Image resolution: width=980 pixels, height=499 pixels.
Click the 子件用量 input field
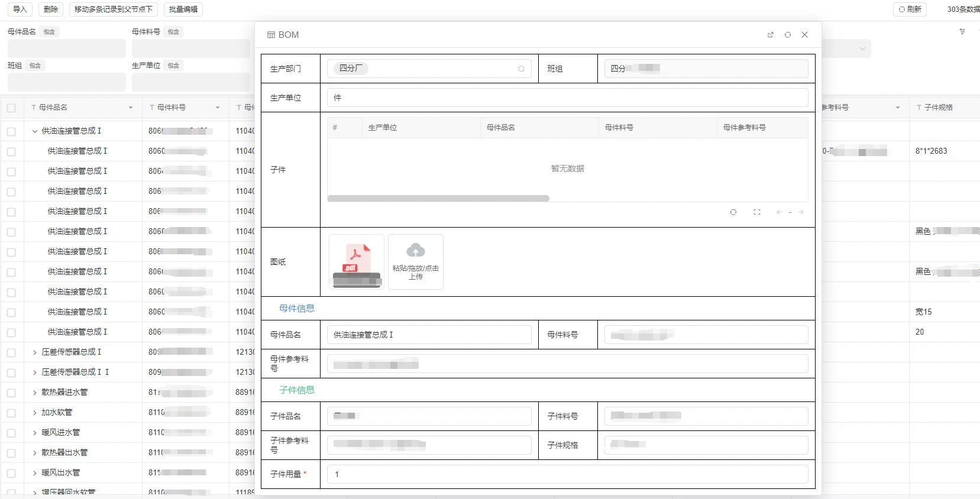[568, 474]
